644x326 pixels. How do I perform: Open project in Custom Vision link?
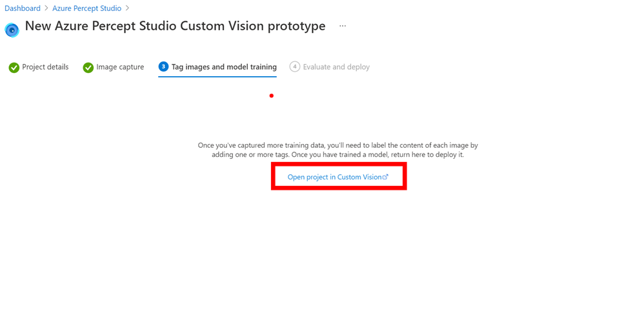[x=335, y=177]
